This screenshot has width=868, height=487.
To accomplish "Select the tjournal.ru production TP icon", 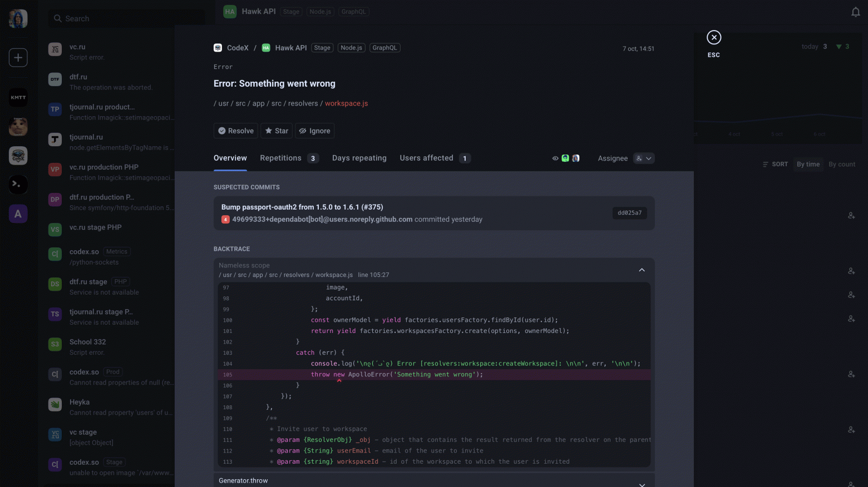I will pyautogui.click(x=55, y=110).
